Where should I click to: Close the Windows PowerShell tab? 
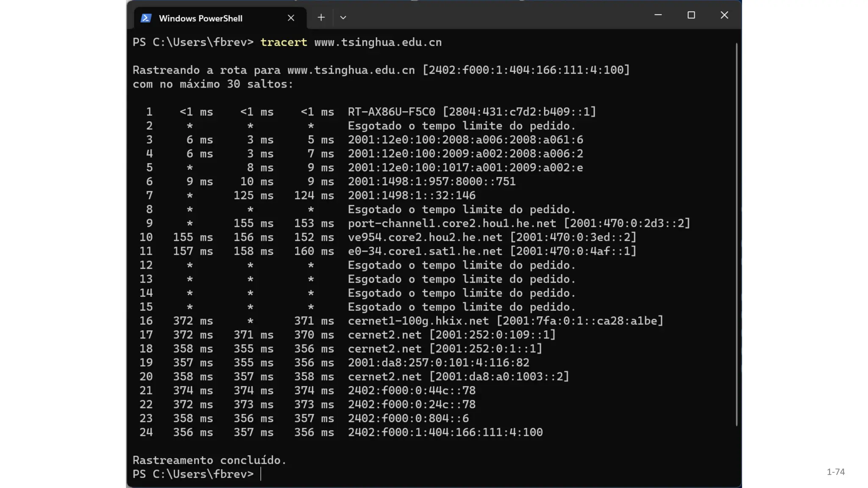point(291,18)
